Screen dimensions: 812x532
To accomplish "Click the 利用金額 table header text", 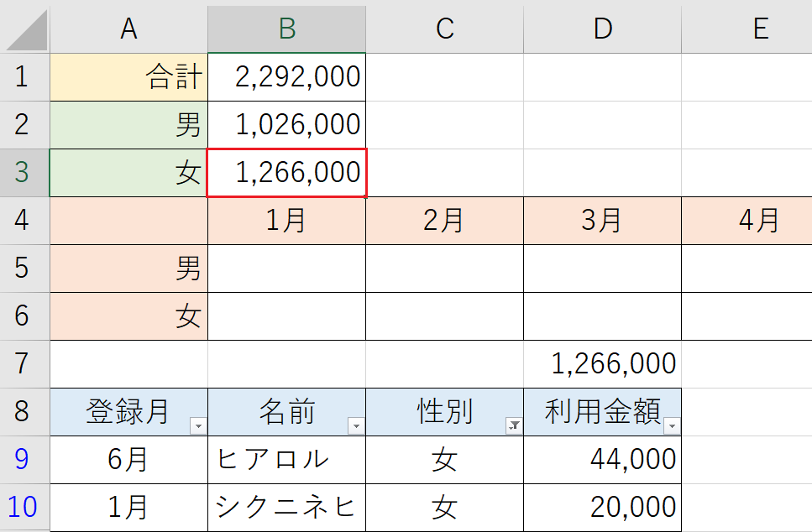I will point(603,411).
